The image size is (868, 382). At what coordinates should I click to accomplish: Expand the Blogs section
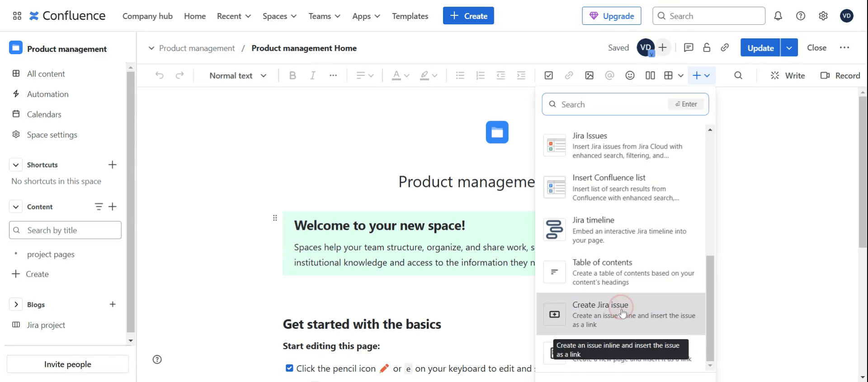point(16,304)
